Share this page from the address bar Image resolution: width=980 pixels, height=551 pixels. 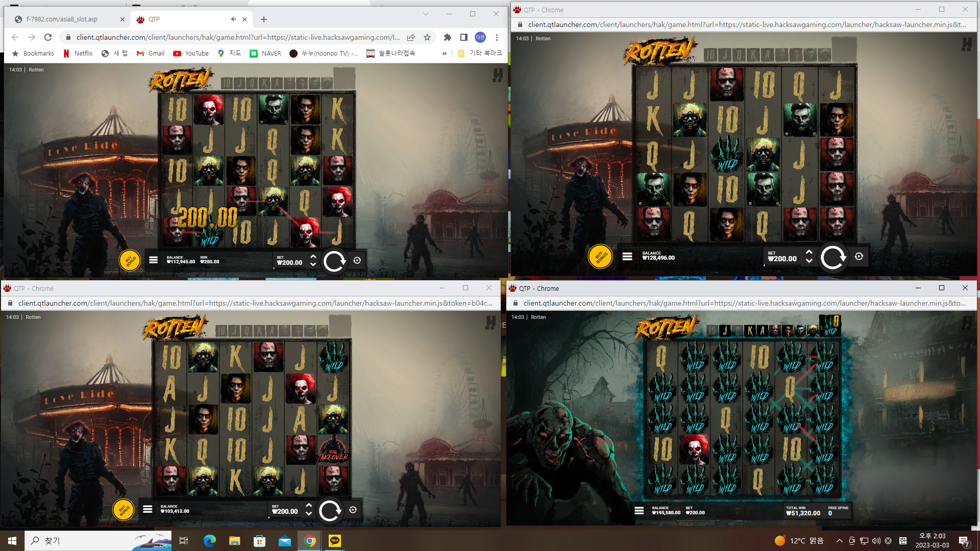[x=411, y=37]
